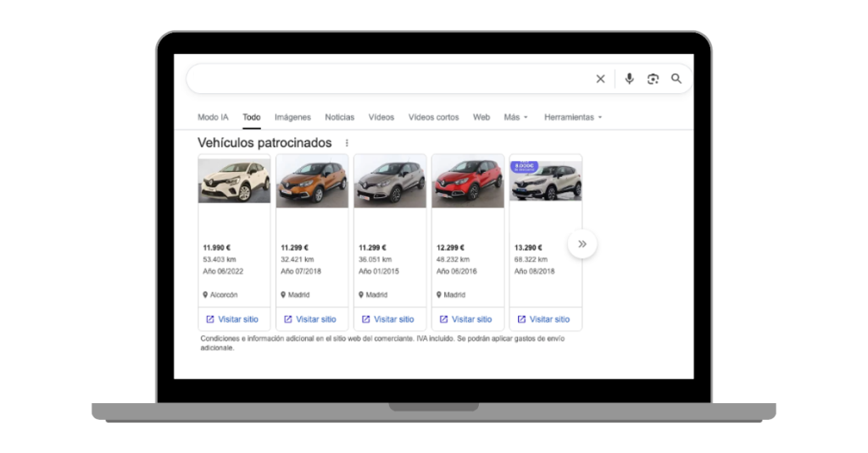Open the red Renault Captur photo
The width and height of the screenshot is (868, 453).
tap(468, 181)
